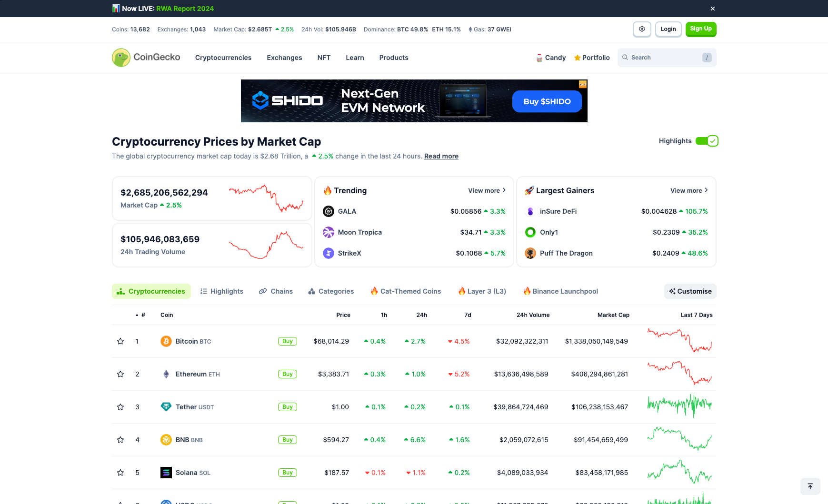Screen dimensions: 828x504
Task: Dismiss the RWA Report banner
Action: 713,9
